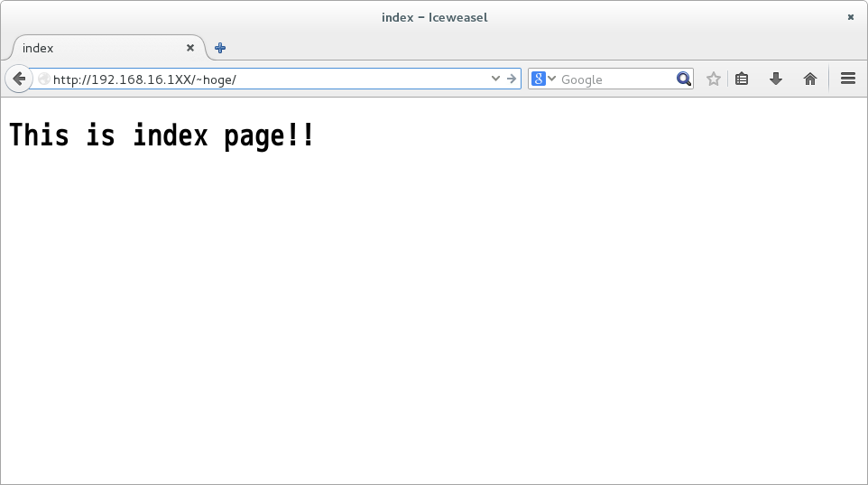Bookmark this page with star icon
The width and height of the screenshot is (868, 485).
tap(714, 79)
